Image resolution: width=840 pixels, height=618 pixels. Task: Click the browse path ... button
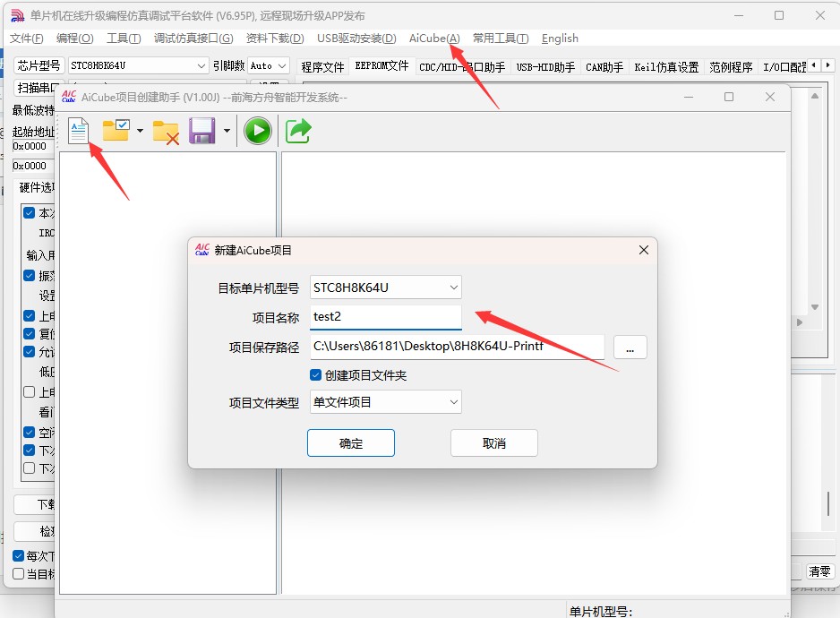[x=630, y=348]
